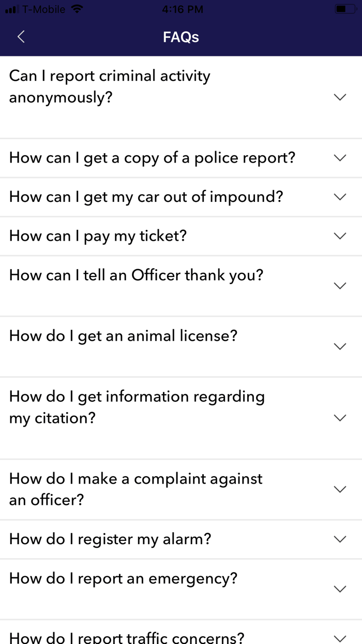Expand the car impound question
The height and width of the screenshot is (644, 362).
(340, 197)
